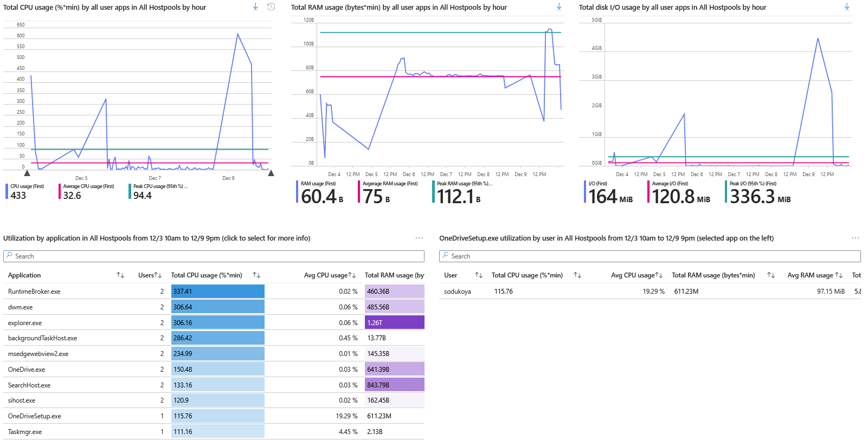The image size is (868, 440).
Task: Click the Average CPU usage legend value 32.6
Action: [x=72, y=196]
